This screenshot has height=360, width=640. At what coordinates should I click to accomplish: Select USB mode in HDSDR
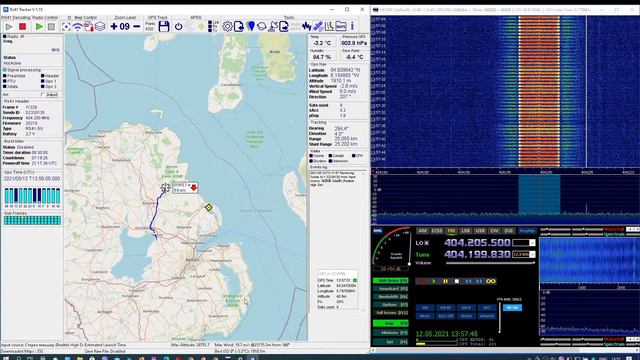pos(480,231)
